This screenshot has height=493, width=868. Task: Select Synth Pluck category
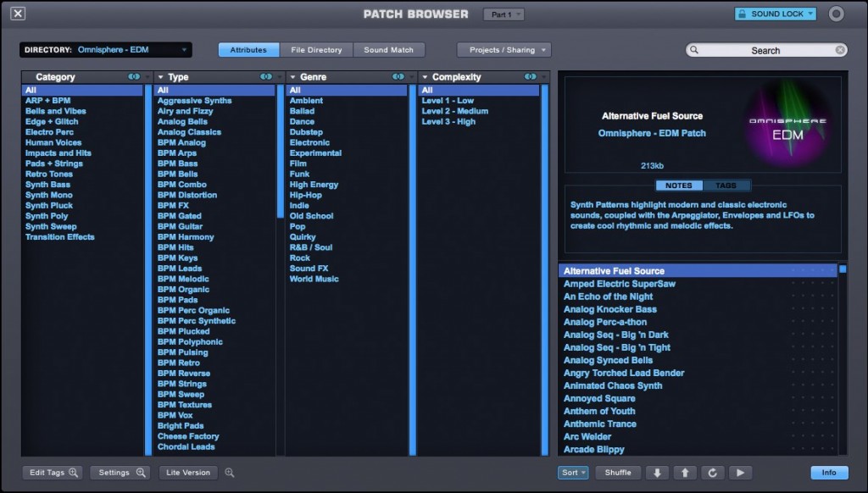click(48, 205)
